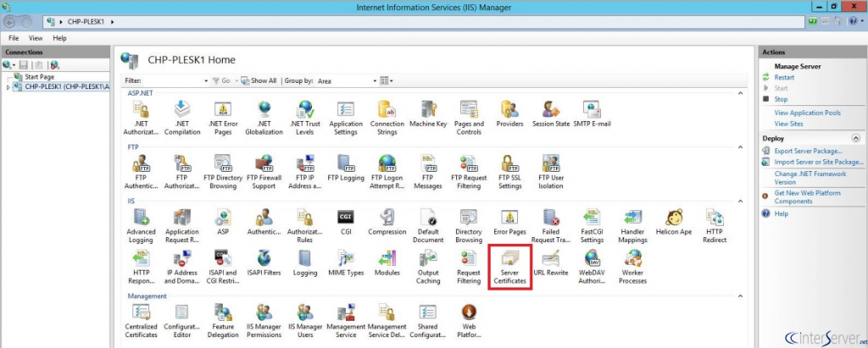Collapse the IIS group
Screen dimensions: 868x348
(x=740, y=202)
